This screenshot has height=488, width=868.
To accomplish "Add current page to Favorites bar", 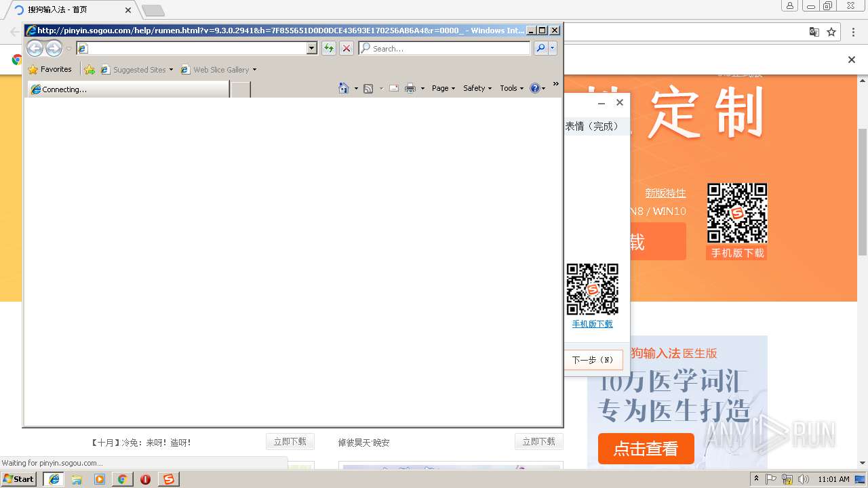I will [x=90, y=69].
